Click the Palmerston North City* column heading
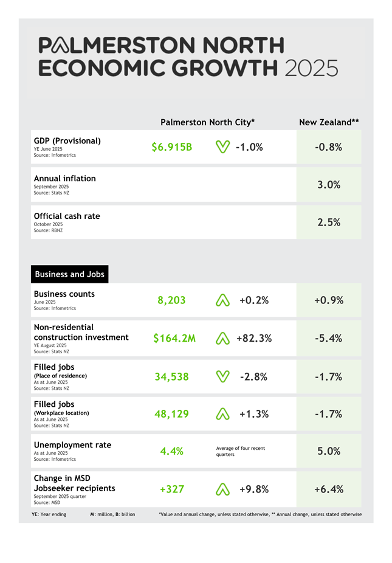This screenshot has width=392, height=563. coord(207,122)
